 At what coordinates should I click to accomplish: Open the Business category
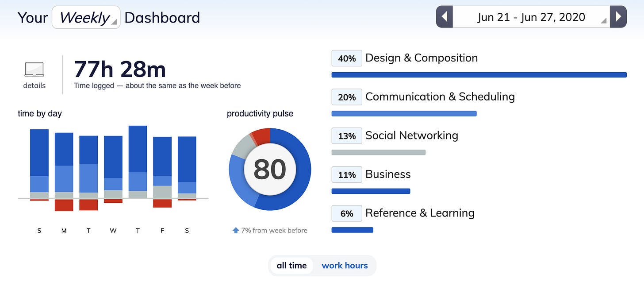[x=388, y=174]
